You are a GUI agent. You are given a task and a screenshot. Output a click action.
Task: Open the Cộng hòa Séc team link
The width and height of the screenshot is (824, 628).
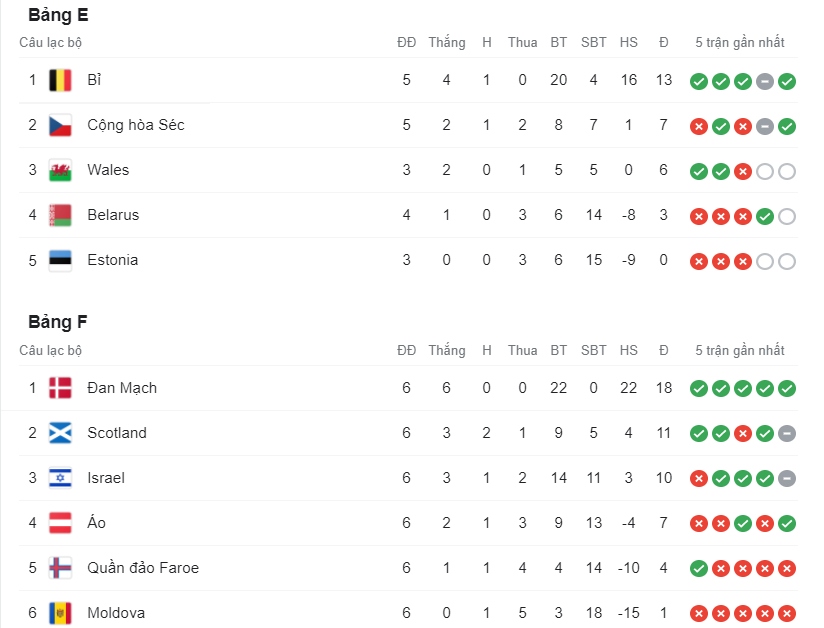(136, 125)
